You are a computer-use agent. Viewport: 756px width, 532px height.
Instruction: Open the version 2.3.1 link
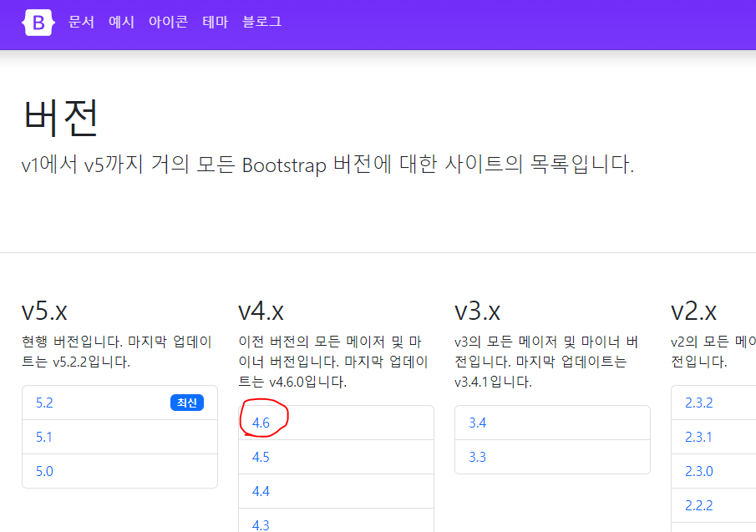(x=698, y=437)
